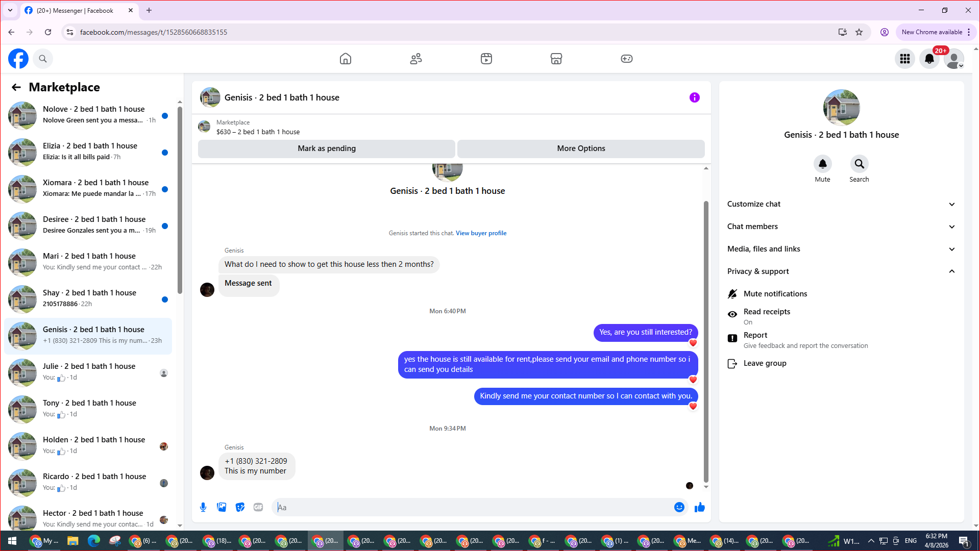Go to Facebook Home tab
This screenshot has width=980, height=551.
(346, 59)
